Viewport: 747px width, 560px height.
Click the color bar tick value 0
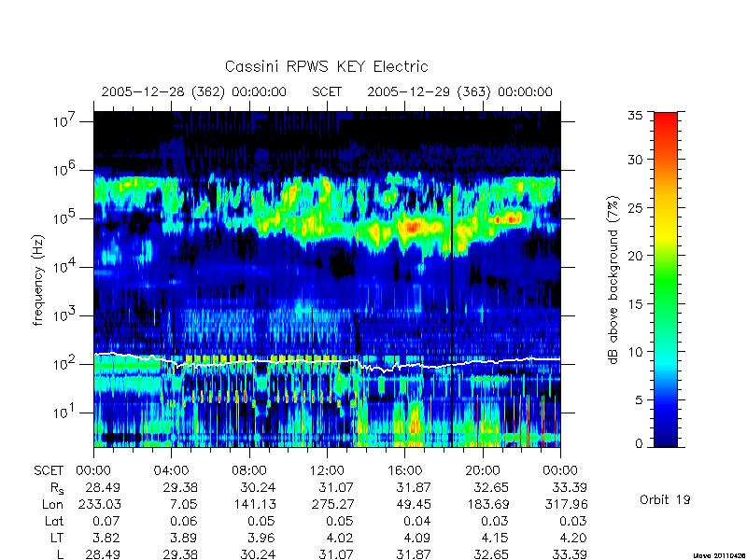(639, 443)
